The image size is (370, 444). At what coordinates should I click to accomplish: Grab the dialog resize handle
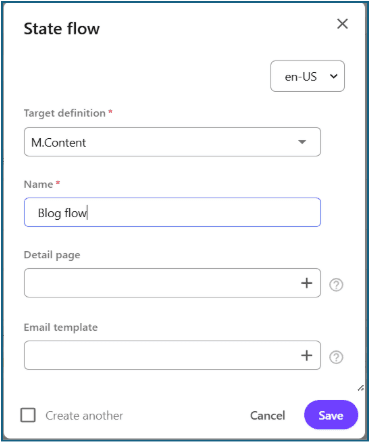[x=360, y=388]
